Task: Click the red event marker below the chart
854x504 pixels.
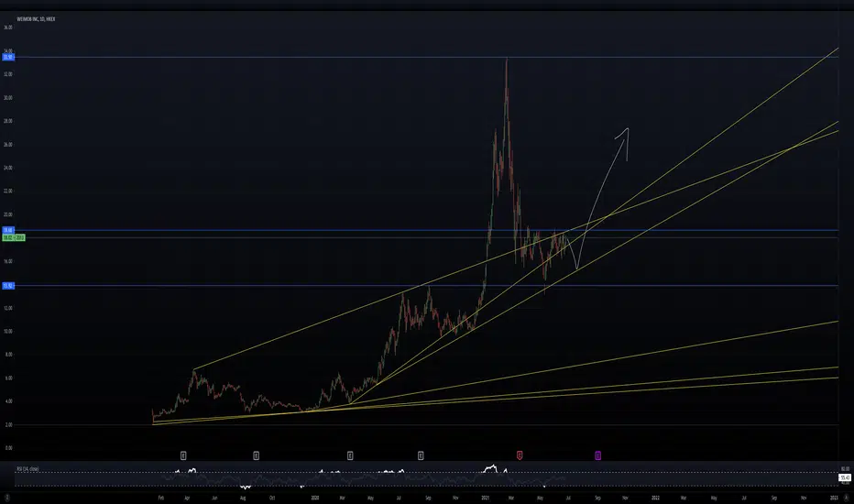Action: (520, 455)
